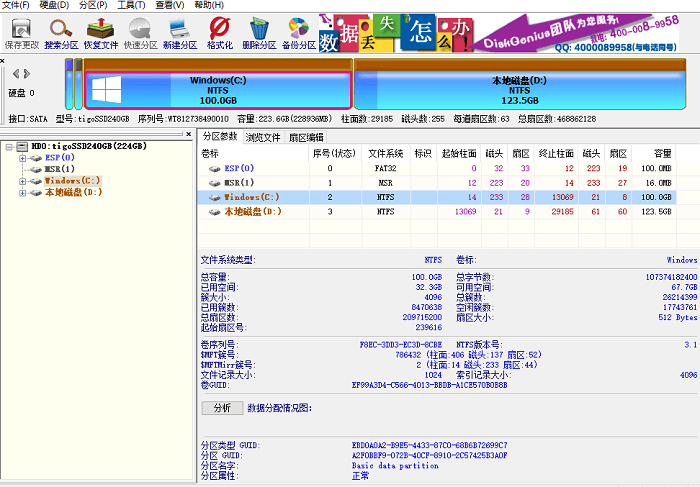Open the 工具(T) menu
700x487 pixels.
[130, 6]
